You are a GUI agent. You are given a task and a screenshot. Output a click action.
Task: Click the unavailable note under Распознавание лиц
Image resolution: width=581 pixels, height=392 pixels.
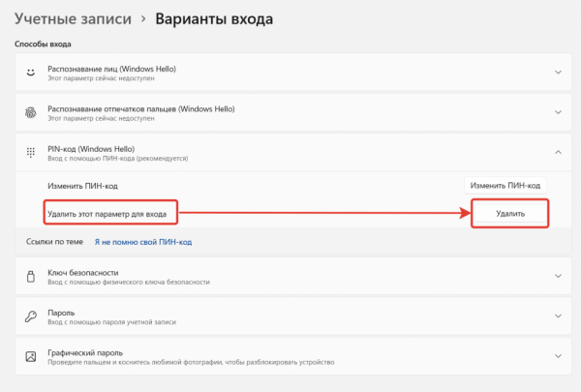point(101,78)
